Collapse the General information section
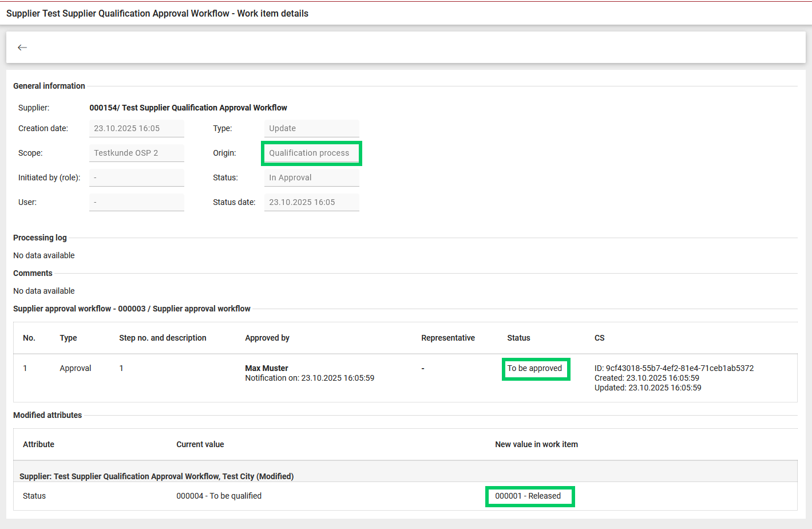Viewport: 812px width, 529px height. point(49,86)
